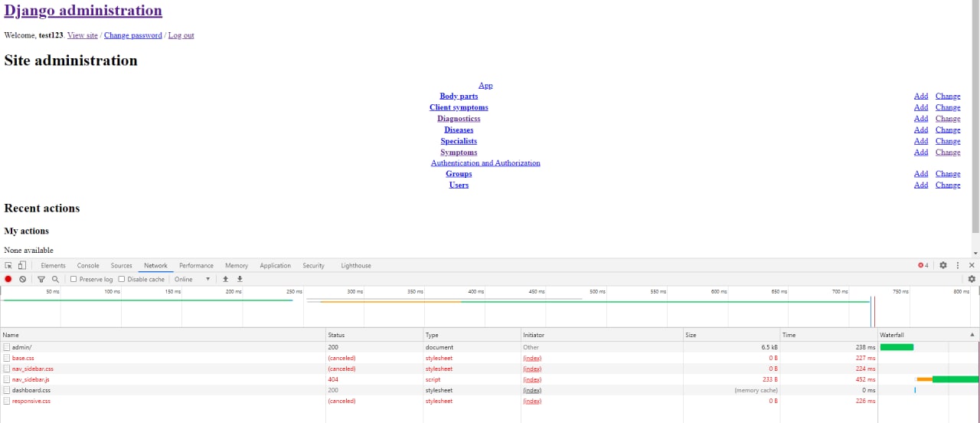Click the file icon beside responsive.css
Viewport: 980px width, 423px height.
tap(7, 401)
